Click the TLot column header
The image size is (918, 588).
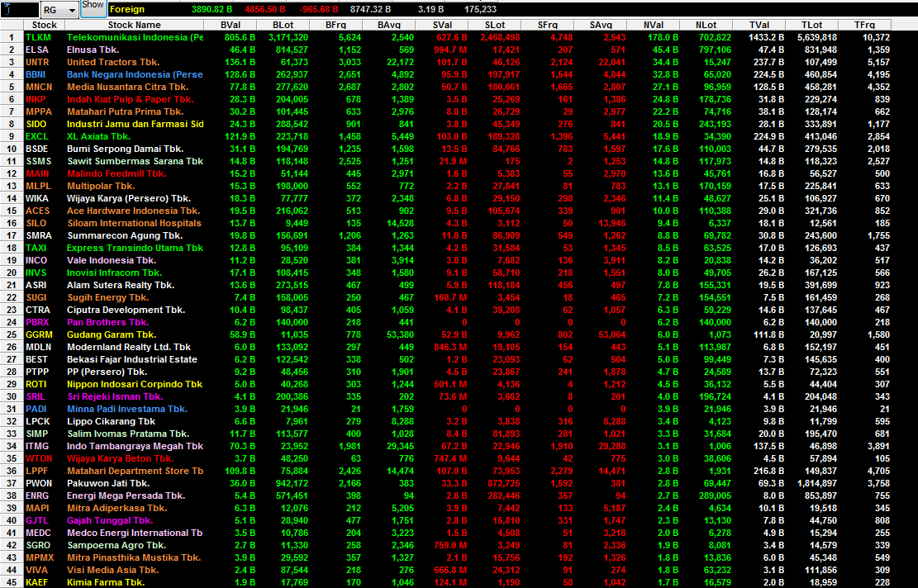(x=812, y=25)
